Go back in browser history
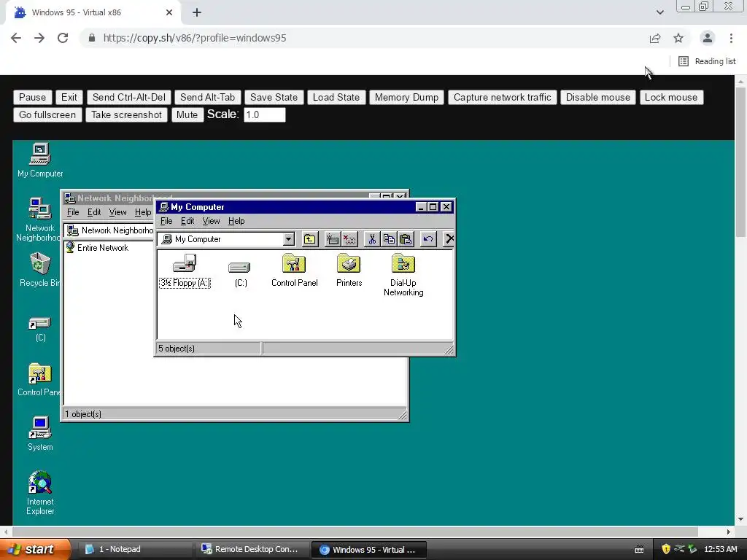The height and width of the screenshot is (560, 747). click(x=16, y=38)
